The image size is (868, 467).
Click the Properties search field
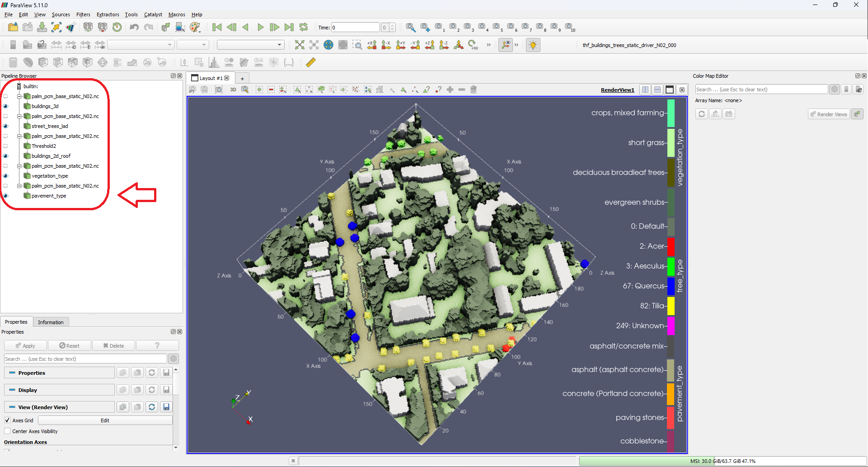point(86,359)
